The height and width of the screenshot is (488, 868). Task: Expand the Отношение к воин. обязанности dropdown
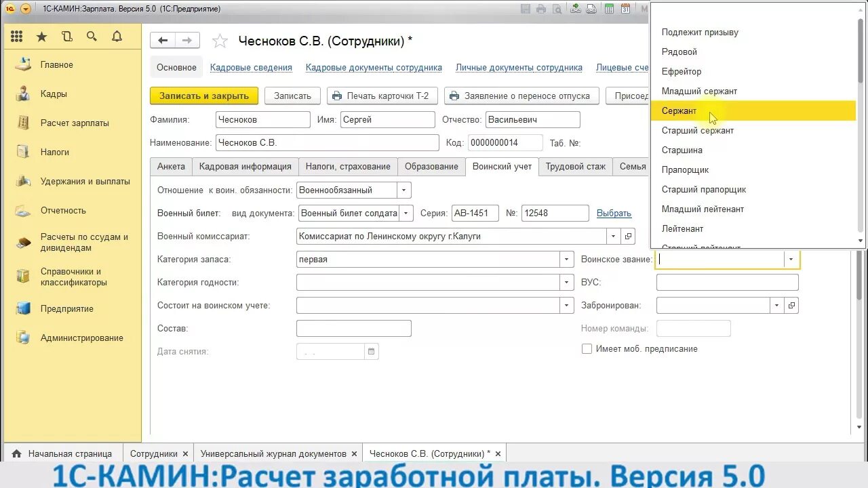coord(403,190)
